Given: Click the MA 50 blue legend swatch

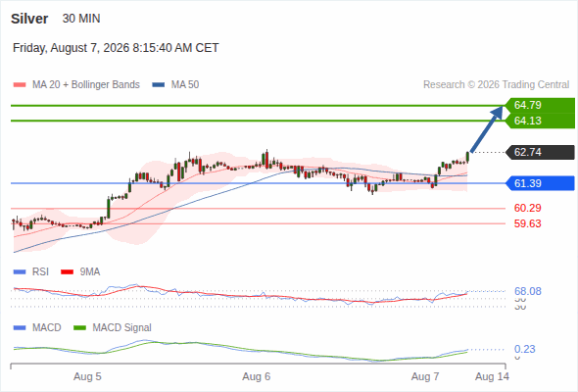Looking at the screenshot, I should pyautogui.click(x=159, y=85).
